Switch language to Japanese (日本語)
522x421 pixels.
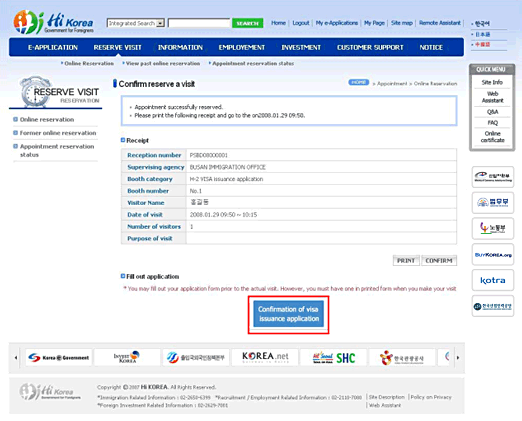(482, 34)
